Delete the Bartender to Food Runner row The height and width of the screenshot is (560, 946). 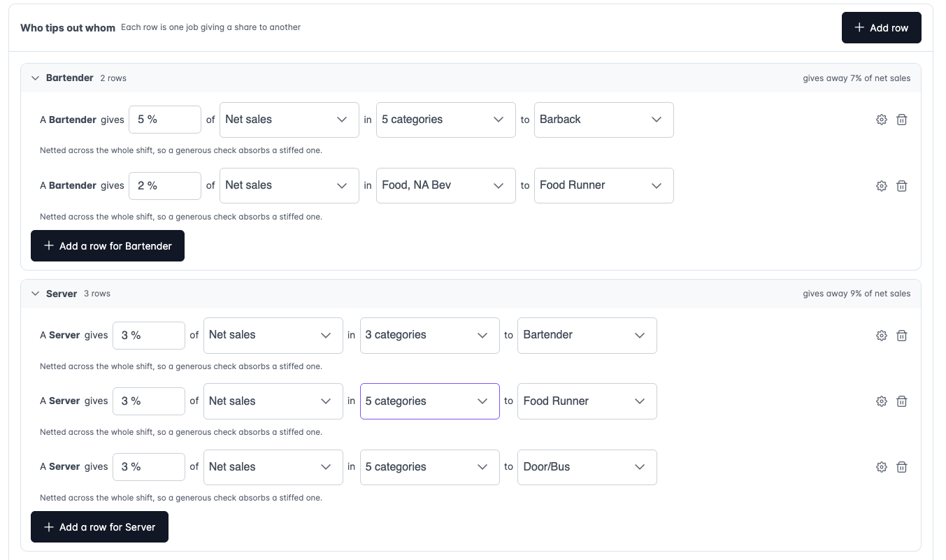point(902,186)
